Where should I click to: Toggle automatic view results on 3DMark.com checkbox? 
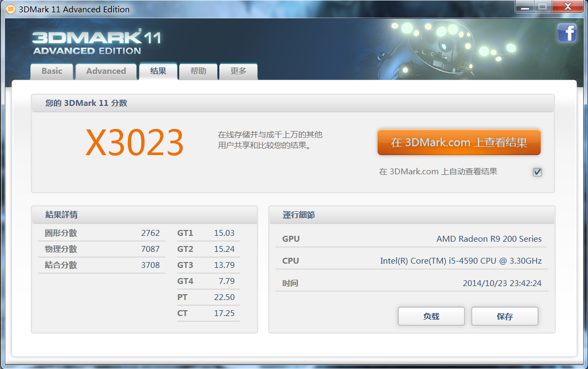(x=537, y=172)
